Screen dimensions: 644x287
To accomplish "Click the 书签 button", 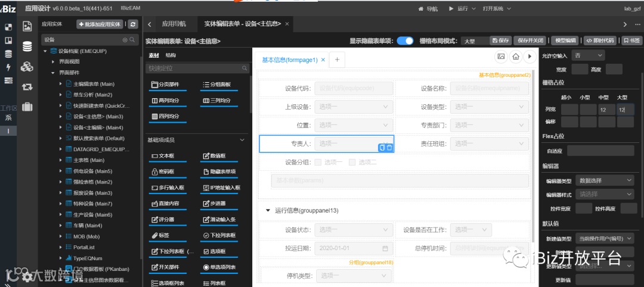I will tap(631, 40).
